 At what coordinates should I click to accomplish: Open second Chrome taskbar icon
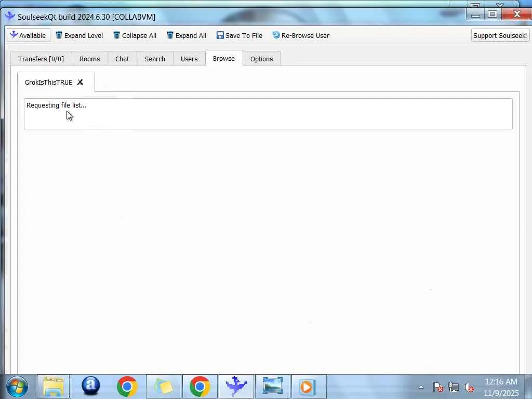tap(200, 387)
